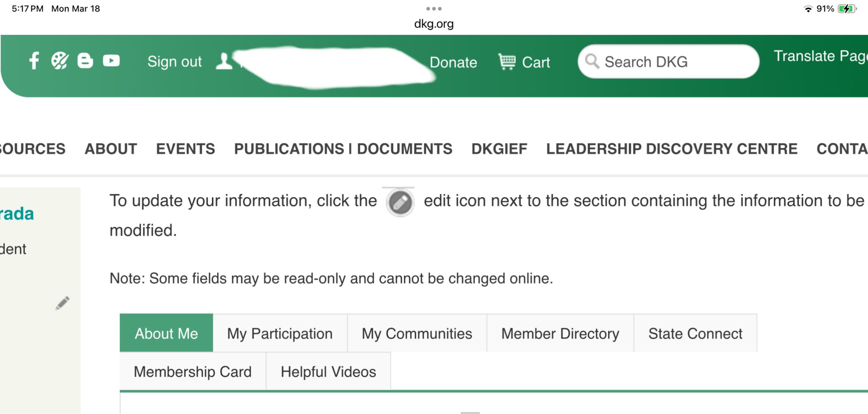Click the user profile silhouette icon
This screenshot has width=868, height=414.
click(224, 61)
